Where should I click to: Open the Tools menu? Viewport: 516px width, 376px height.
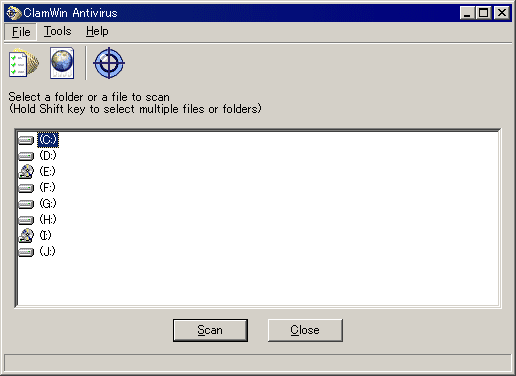58,31
